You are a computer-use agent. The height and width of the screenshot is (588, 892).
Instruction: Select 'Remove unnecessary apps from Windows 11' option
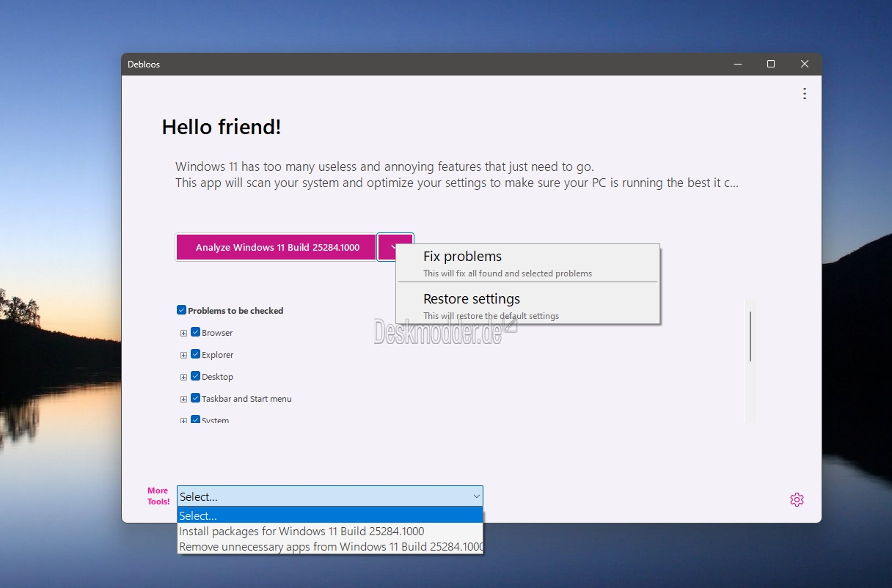coord(330,546)
